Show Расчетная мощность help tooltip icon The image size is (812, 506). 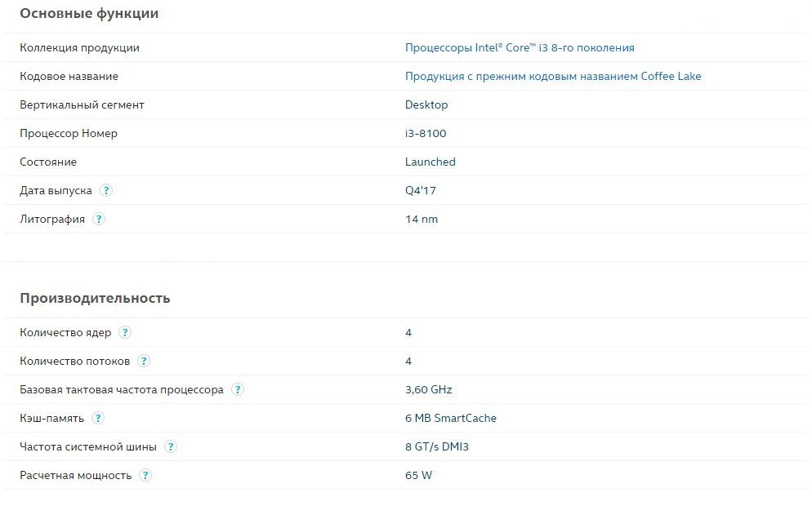coord(145,475)
